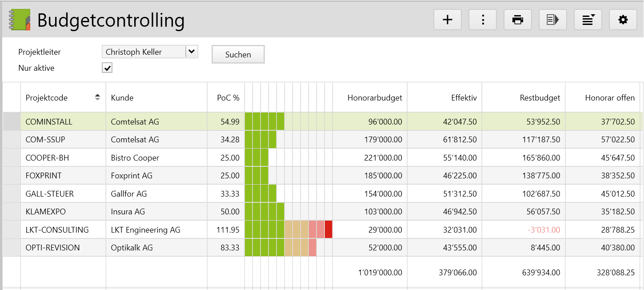The image size is (644, 290).
Task: Uncheck the Nur aktive checkbox
Action: tap(107, 68)
